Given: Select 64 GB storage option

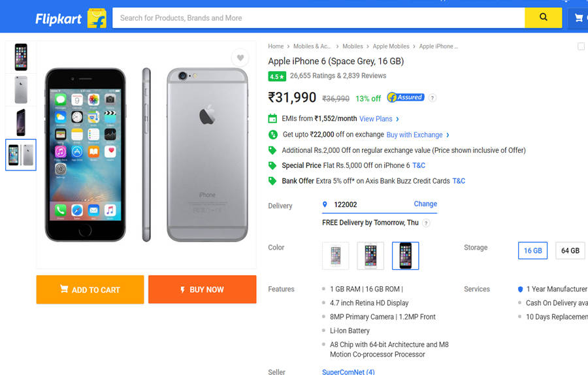Looking at the screenshot, I should point(570,250).
